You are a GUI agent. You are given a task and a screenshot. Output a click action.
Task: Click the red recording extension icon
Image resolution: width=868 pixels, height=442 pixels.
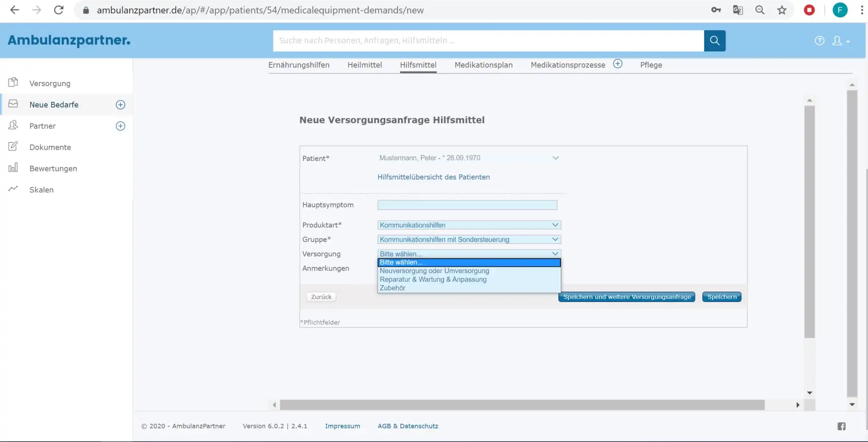click(x=810, y=10)
